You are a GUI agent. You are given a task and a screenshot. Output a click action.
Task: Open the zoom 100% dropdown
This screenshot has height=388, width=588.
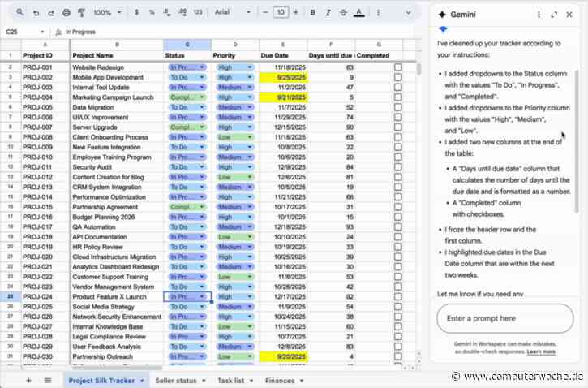point(108,13)
